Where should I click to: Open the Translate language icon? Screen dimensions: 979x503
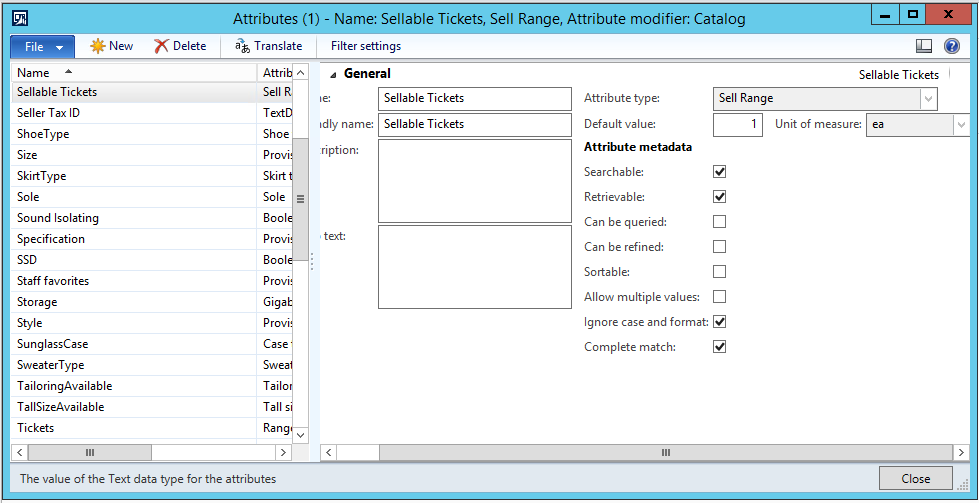[242, 46]
